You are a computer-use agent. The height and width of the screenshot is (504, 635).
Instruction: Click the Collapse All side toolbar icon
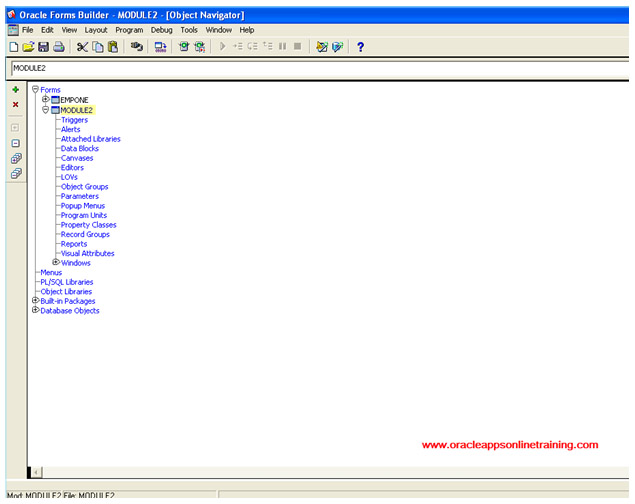pyautogui.click(x=16, y=174)
